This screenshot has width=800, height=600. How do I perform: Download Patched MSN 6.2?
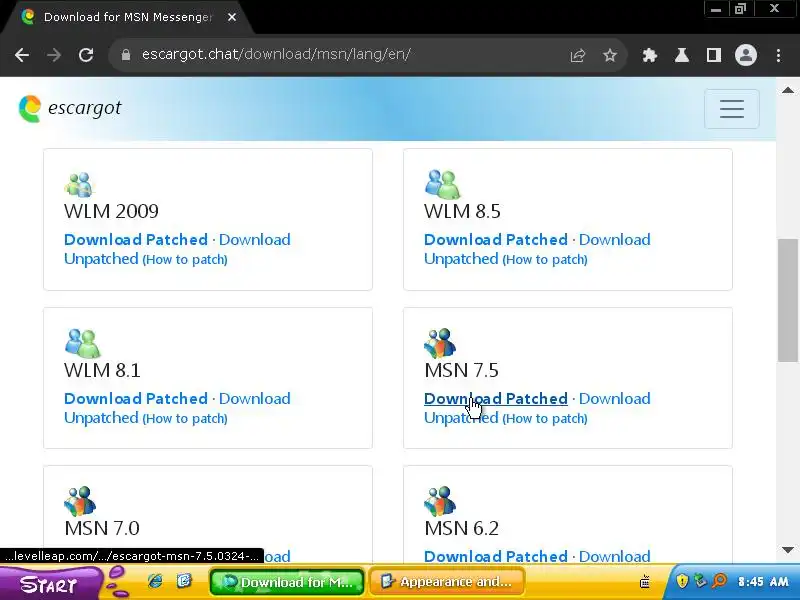point(495,556)
